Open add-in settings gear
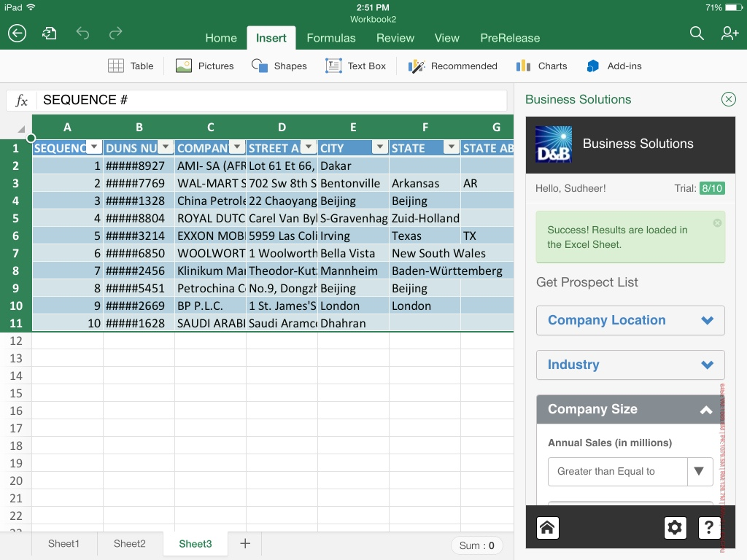Viewport: 747px width, 560px height. click(x=675, y=528)
